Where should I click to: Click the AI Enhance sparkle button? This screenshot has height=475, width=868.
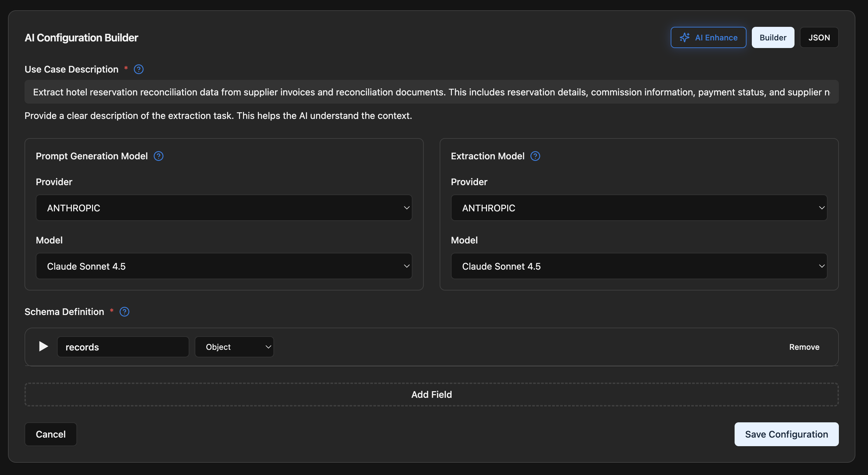(x=708, y=37)
